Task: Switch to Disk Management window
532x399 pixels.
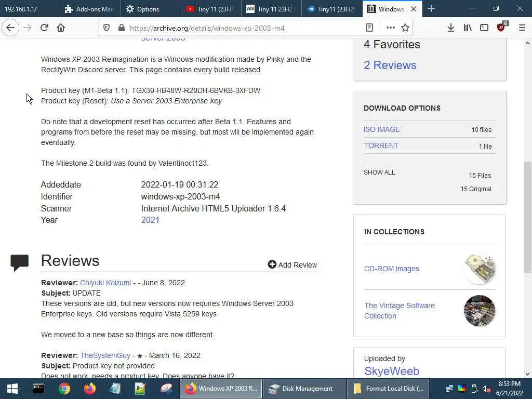Action: click(x=304, y=389)
